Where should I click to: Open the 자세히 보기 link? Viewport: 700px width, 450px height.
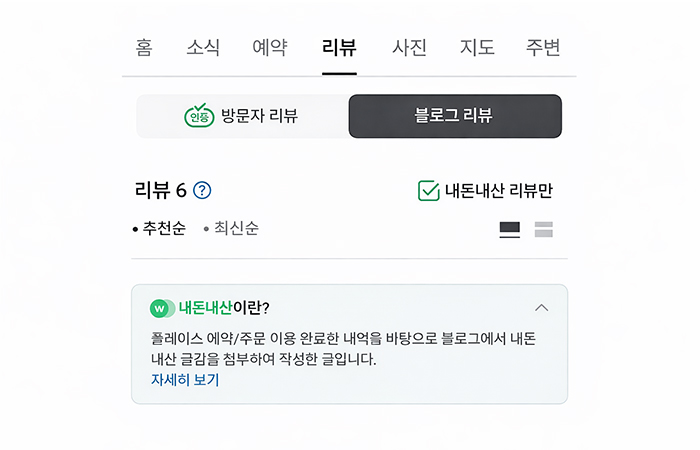pos(185,380)
